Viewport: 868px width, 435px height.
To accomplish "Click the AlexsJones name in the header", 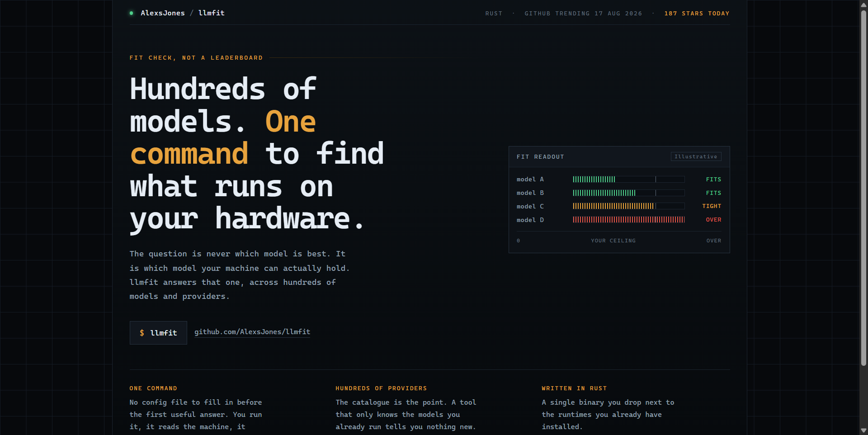I will tap(163, 13).
